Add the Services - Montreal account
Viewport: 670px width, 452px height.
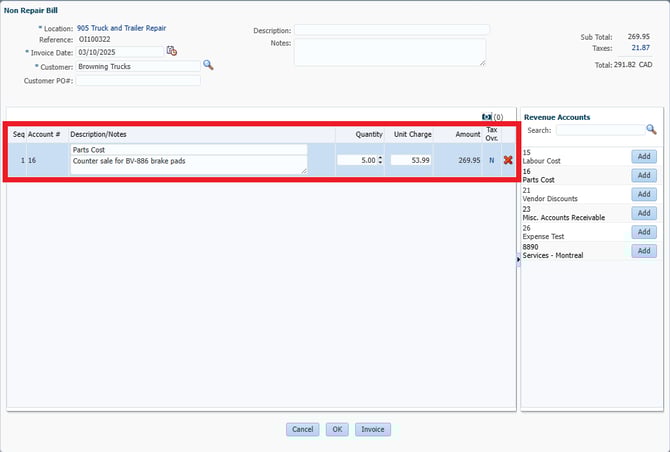644,251
